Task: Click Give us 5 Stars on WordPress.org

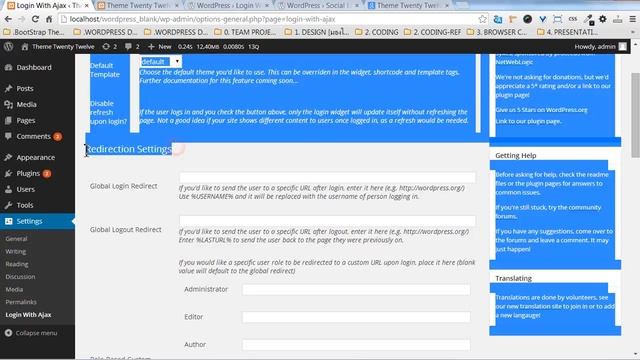Action: click(541, 110)
